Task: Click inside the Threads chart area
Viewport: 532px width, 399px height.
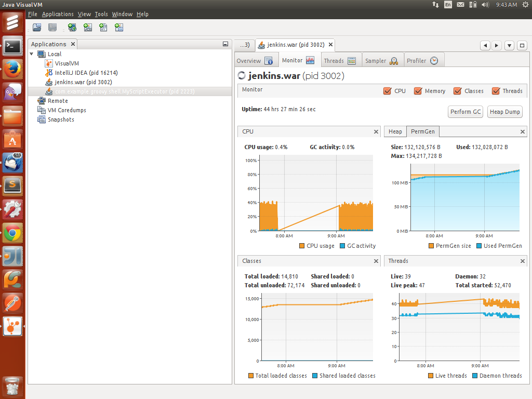Action: click(459, 327)
